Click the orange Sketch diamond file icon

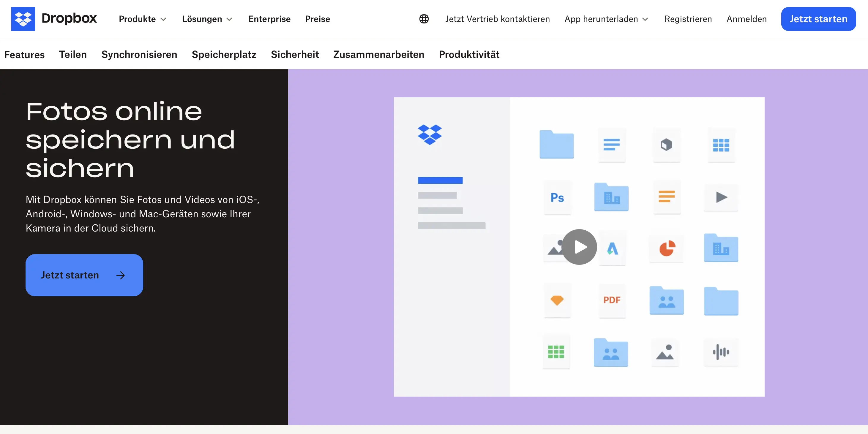click(557, 300)
